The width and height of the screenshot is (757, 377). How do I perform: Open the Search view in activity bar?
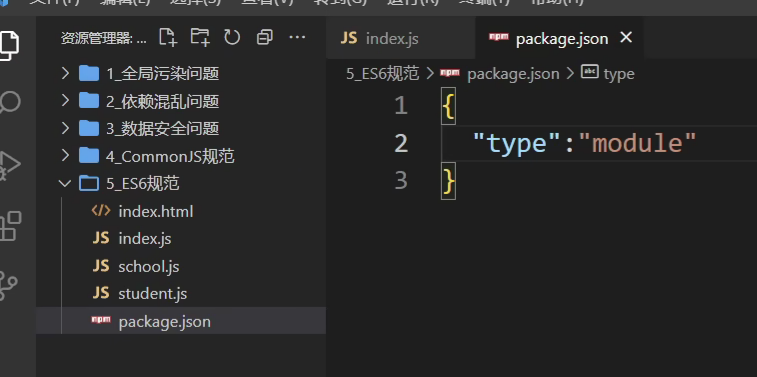[x=10, y=102]
